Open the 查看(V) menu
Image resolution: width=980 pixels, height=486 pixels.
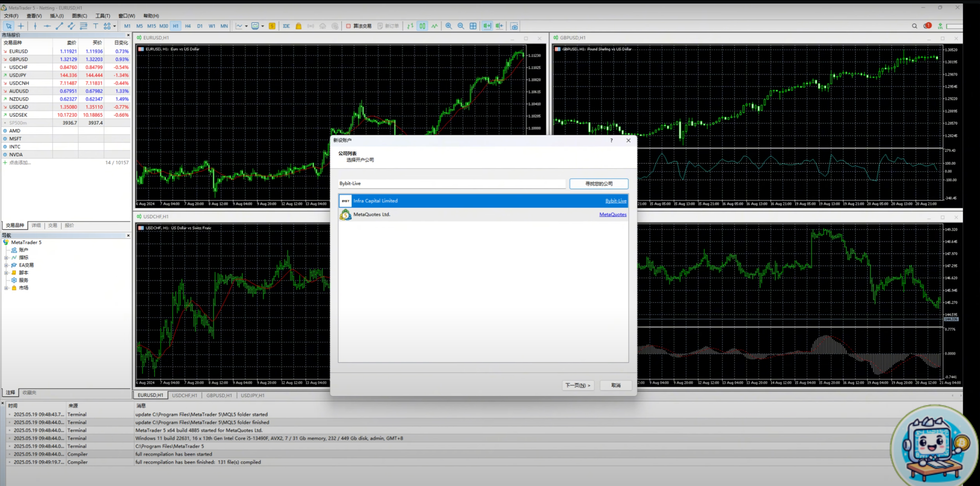pos(34,16)
